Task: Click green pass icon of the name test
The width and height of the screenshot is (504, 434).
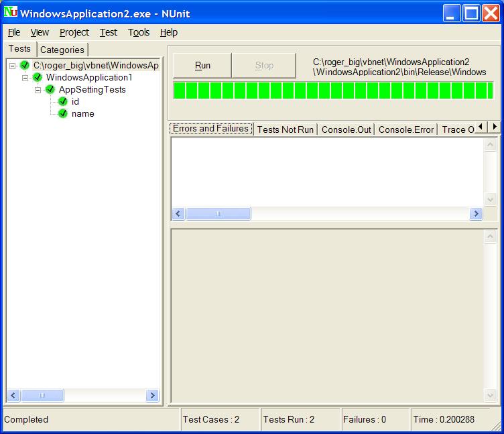Action: (63, 113)
